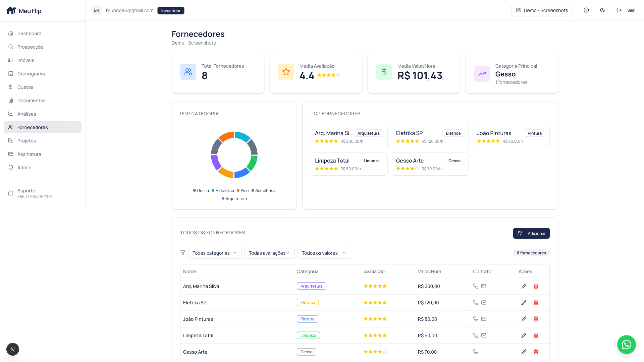The width and height of the screenshot is (644, 362).
Task: Switch the Demo - Screenshots project selector
Action: 541,10
